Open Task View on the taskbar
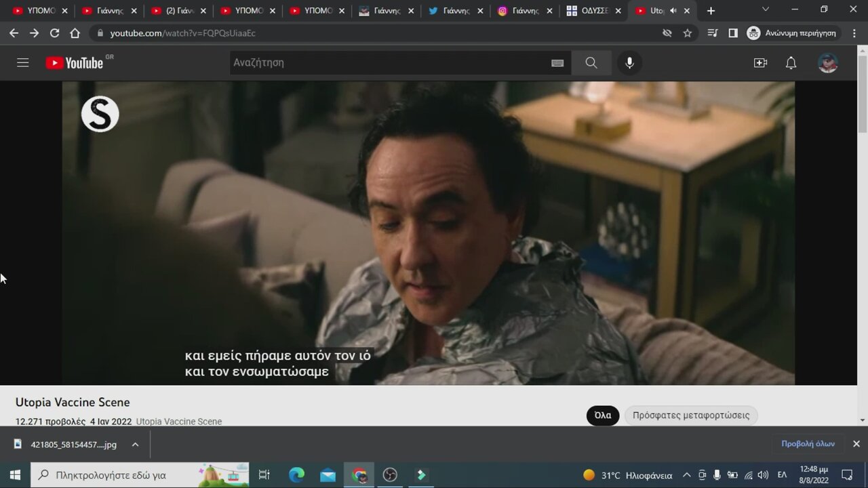 [264, 475]
